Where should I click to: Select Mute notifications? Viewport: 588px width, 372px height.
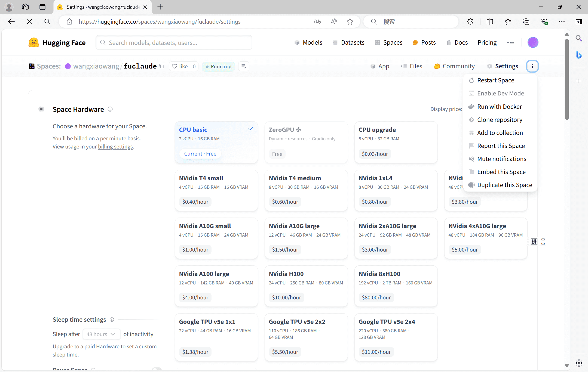pos(500,159)
